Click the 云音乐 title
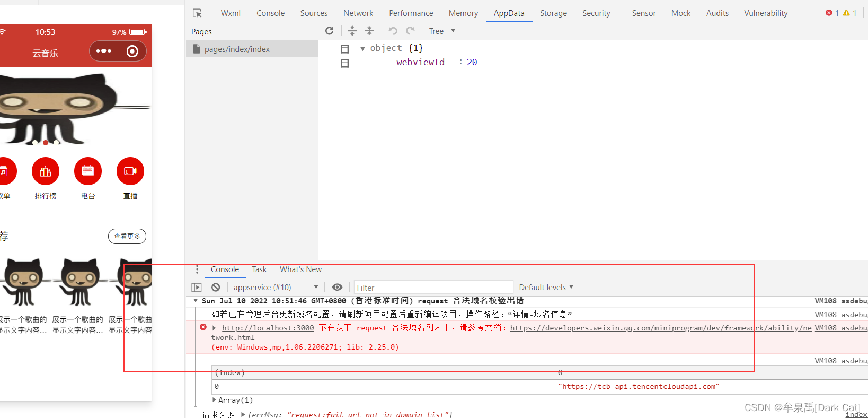This screenshot has width=868, height=418. [45, 53]
